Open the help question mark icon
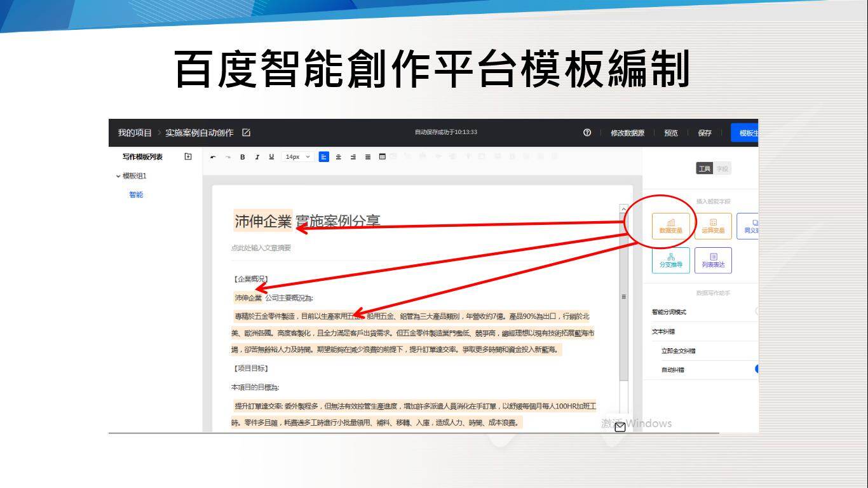 point(587,133)
